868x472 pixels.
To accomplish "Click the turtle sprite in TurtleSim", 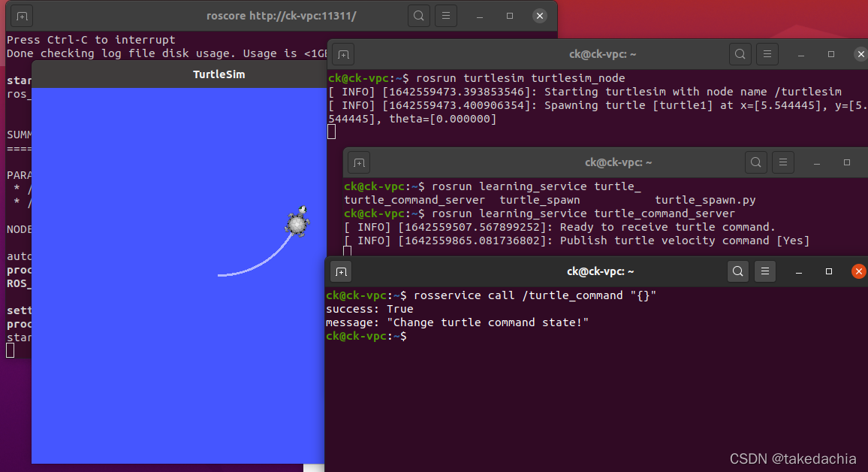I will [x=298, y=222].
